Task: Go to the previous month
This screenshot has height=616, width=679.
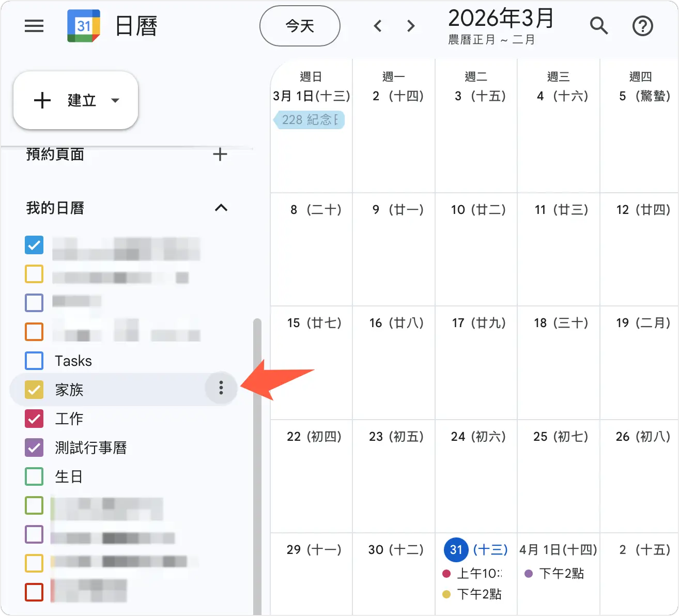Action: click(378, 26)
